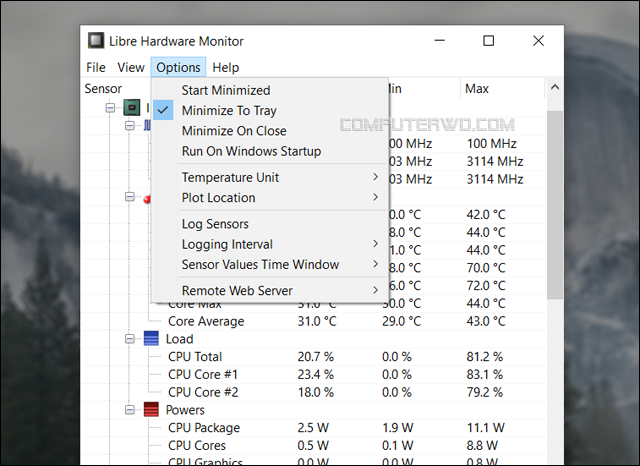Viewport: 640px width, 466px height.
Task: Click the 1.9 W min value
Action: (x=398, y=428)
